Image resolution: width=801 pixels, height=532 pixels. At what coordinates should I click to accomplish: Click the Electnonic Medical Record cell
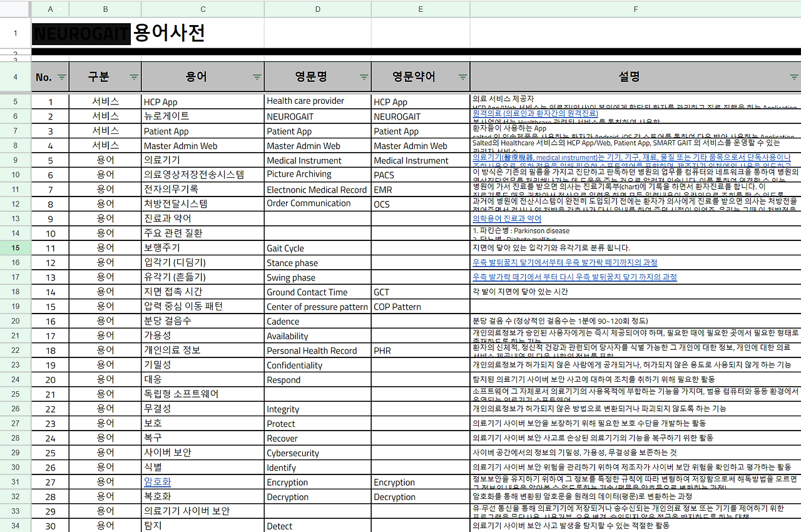click(x=318, y=189)
